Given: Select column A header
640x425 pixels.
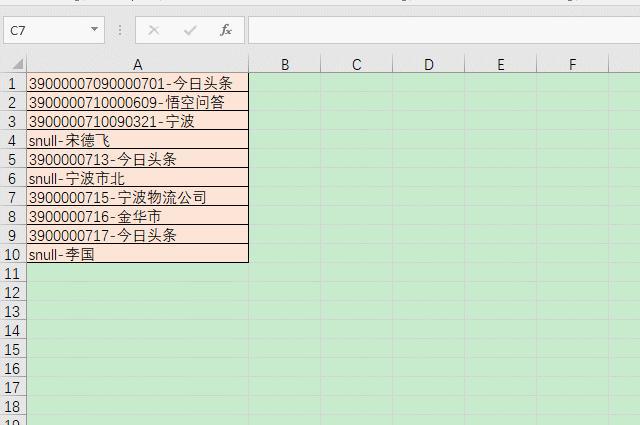Looking at the screenshot, I should click(x=138, y=64).
